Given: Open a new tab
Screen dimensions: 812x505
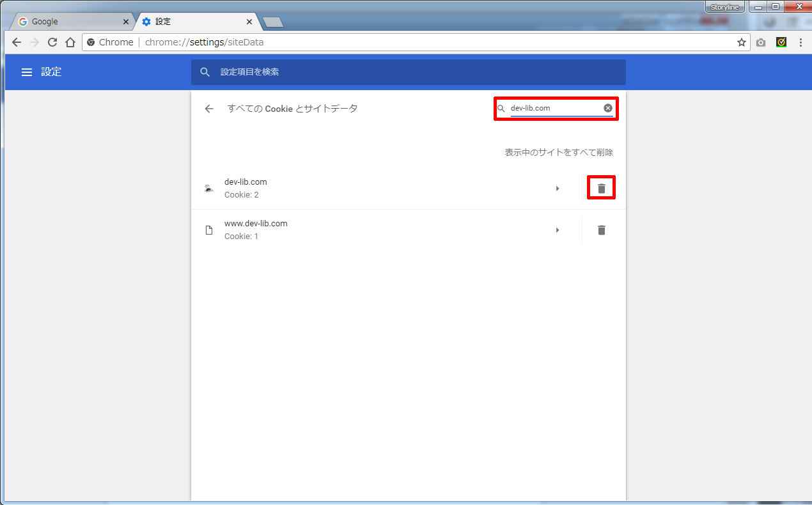Looking at the screenshot, I should 273,22.
